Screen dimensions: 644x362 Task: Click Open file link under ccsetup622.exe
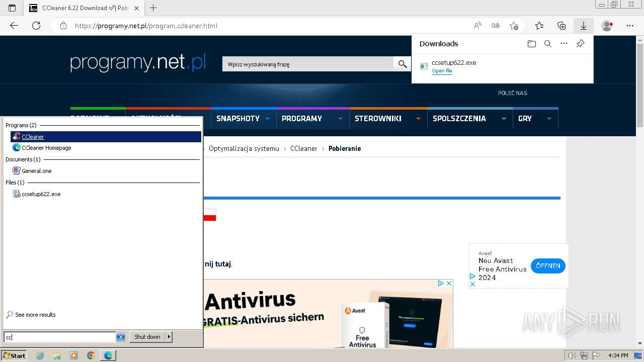[x=442, y=71]
